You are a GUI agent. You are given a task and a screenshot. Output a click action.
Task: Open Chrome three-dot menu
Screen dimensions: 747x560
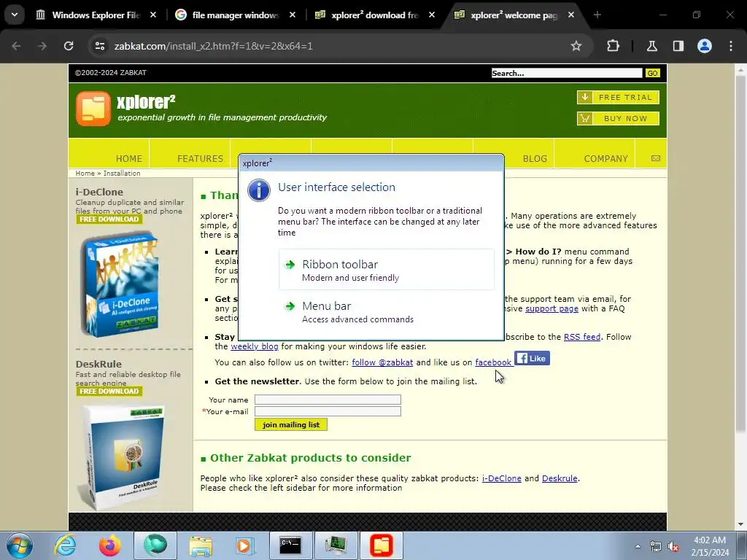click(x=731, y=46)
